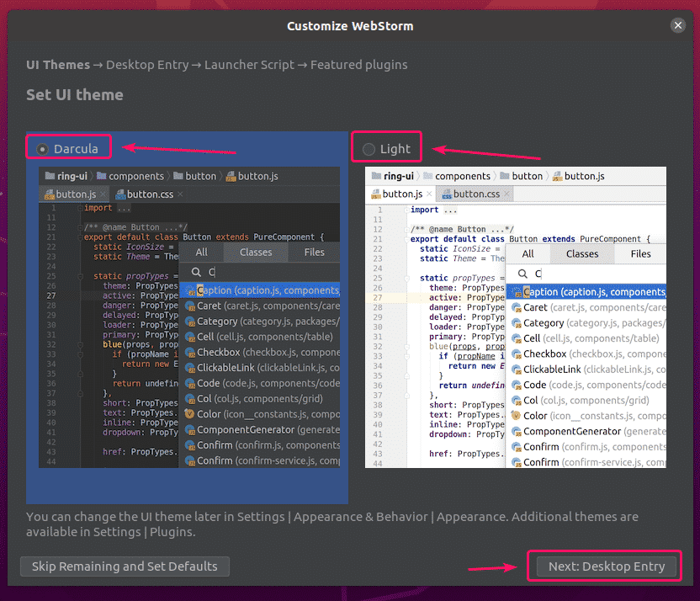Screen dimensions: 700x601
Task: Click the All tab in the Light preview
Action: pyautogui.click(x=528, y=254)
